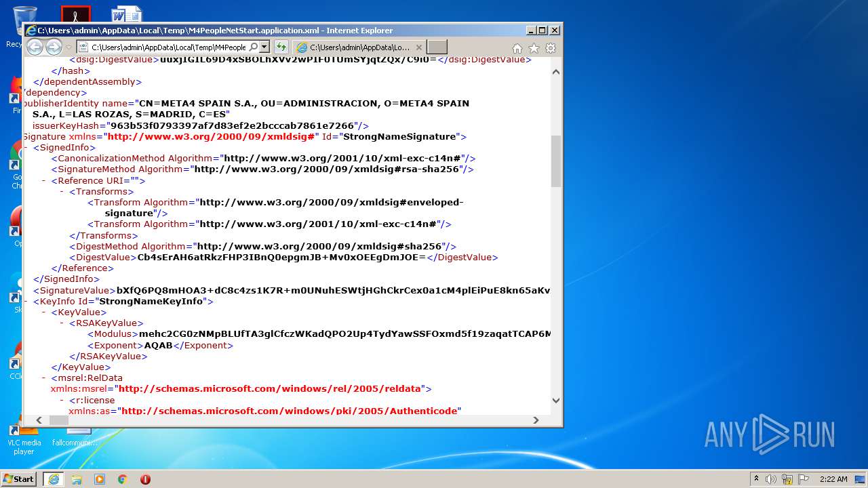Image resolution: width=868 pixels, height=488 pixels.
Task: Click the xmldsig#sha256 DigestMethod text
Action: (x=319, y=247)
